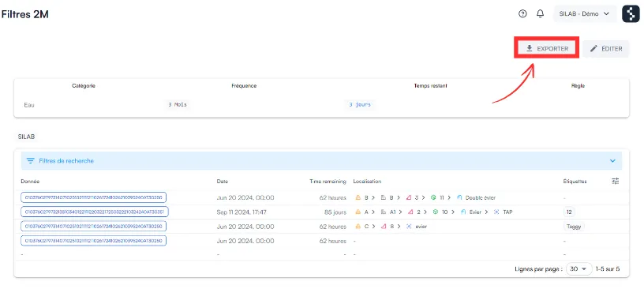This screenshot has width=644, height=289.
Task: Expand search filters with the chevron
Action: [612, 161]
